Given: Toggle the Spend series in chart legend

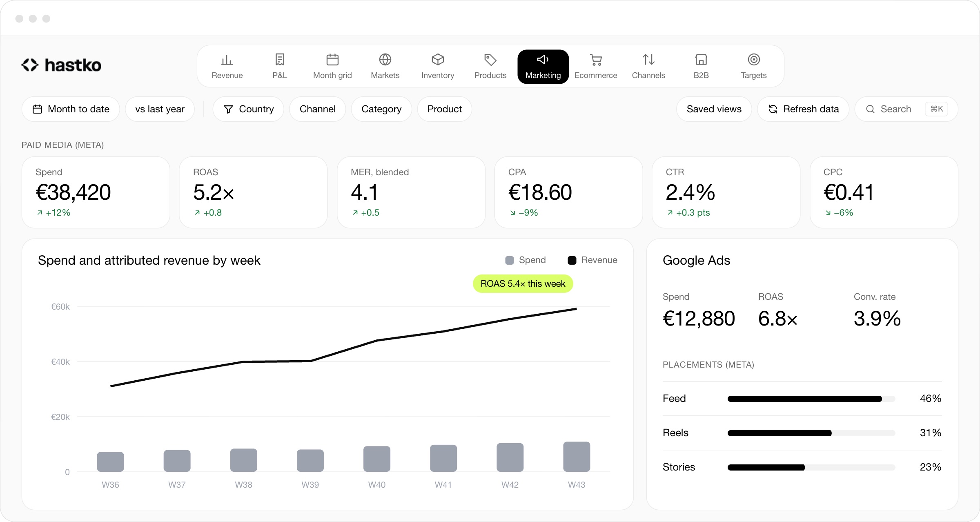Looking at the screenshot, I should 526,260.
